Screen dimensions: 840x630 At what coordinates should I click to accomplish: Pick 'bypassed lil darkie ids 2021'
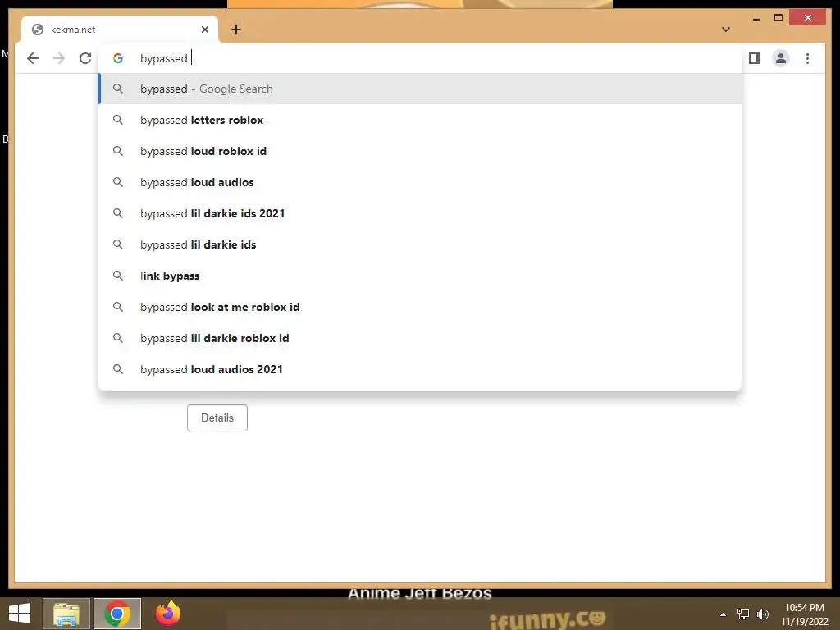[x=421, y=213]
